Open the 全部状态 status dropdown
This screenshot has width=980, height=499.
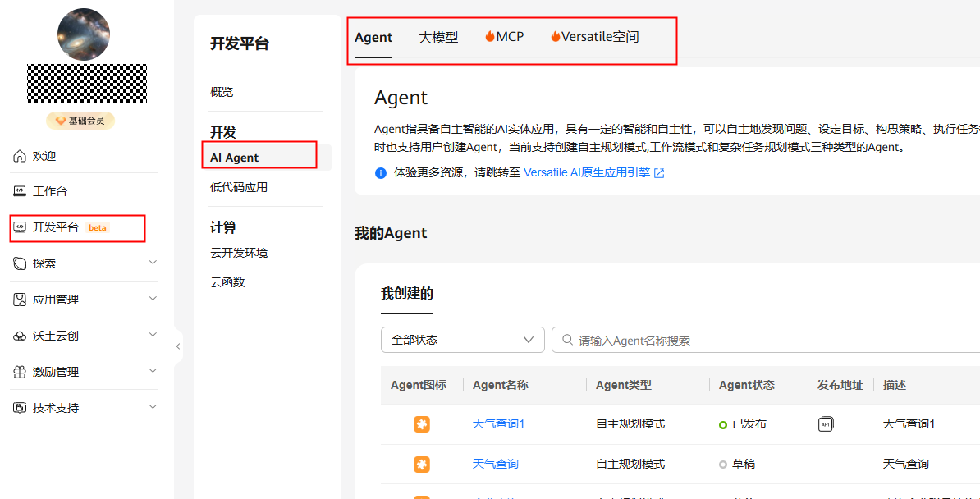click(462, 339)
